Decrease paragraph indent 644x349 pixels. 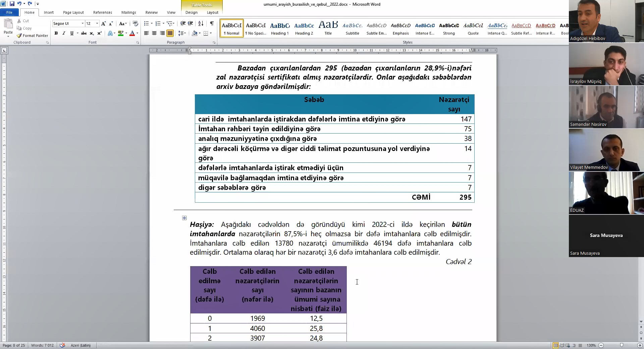pyautogui.click(x=183, y=23)
